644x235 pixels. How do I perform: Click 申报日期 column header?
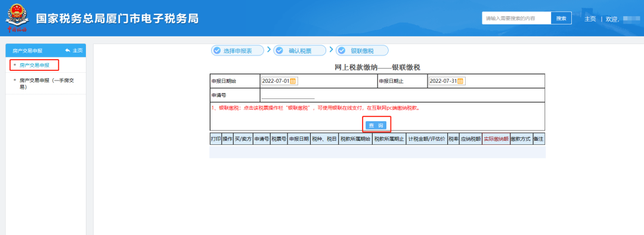(299, 139)
